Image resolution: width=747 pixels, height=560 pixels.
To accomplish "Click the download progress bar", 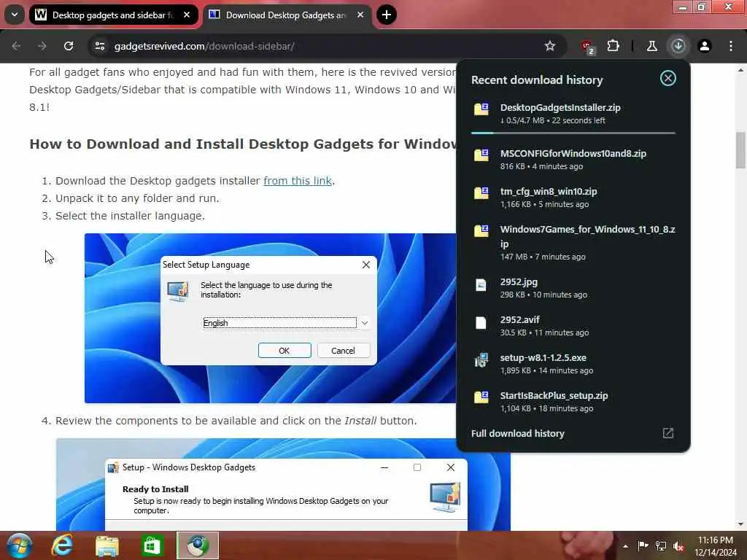I will pyautogui.click(x=573, y=133).
